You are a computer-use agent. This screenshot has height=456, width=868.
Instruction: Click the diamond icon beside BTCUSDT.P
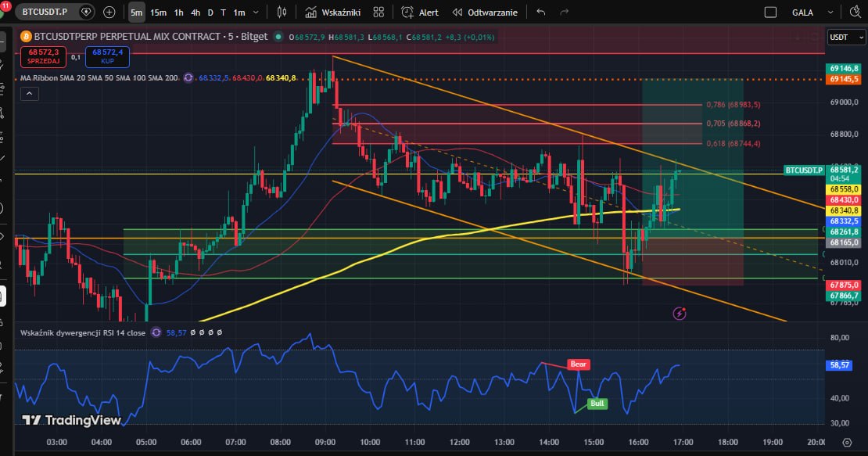pyautogui.click(x=86, y=12)
